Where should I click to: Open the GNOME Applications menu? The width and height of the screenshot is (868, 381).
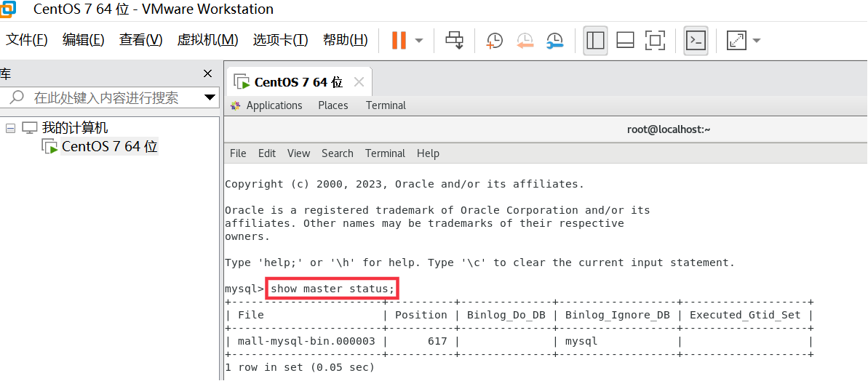tap(274, 105)
